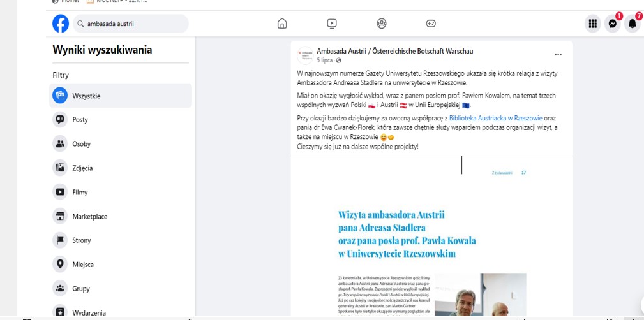Open Messenger chats icon
Screen dimensions: 644x320
point(612,24)
